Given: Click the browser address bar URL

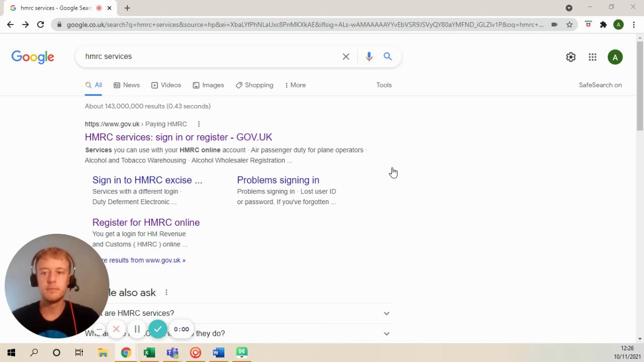Looking at the screenshot, I should pos(305,24).
